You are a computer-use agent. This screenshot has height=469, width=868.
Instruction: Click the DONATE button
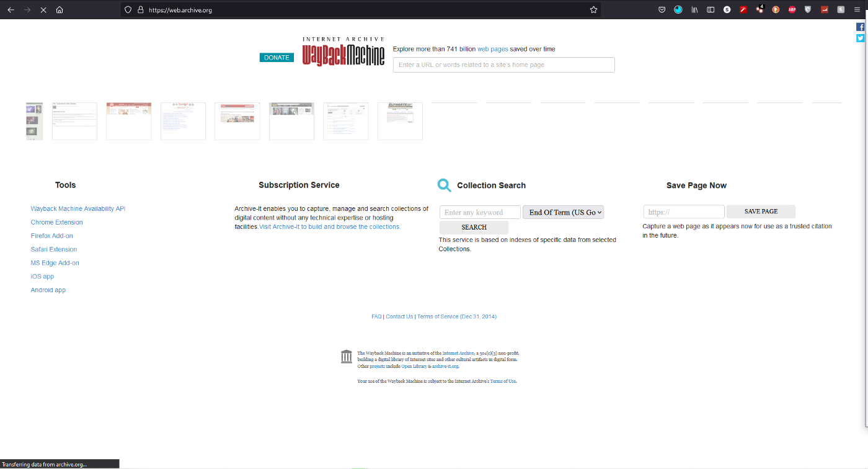click(277, 58)
